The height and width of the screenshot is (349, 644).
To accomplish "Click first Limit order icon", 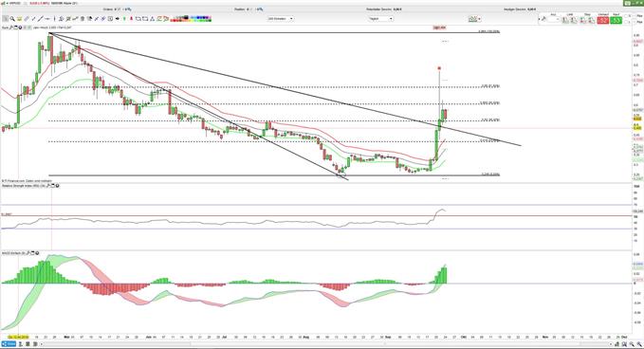I will [565, 19].
